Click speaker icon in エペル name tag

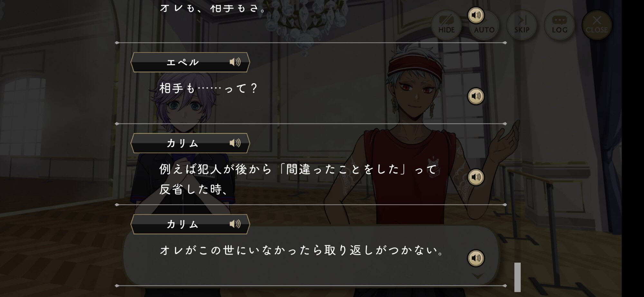235,62
